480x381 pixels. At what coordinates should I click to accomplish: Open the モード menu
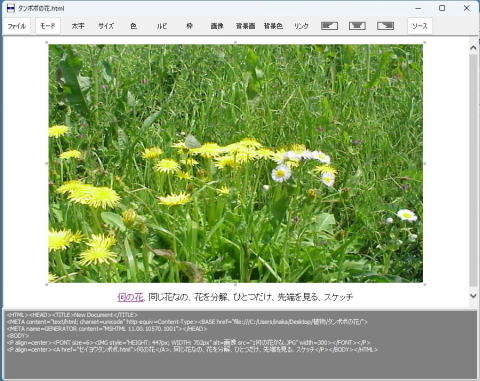click(48, 26)
